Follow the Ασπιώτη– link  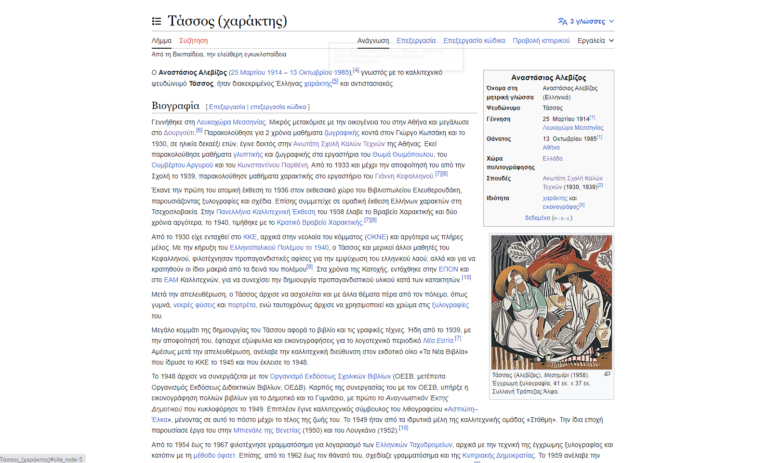[x=462, y=409]
